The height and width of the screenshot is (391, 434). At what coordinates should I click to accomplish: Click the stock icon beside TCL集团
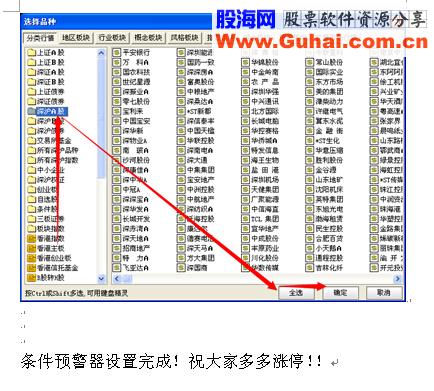tap(245, 219)
